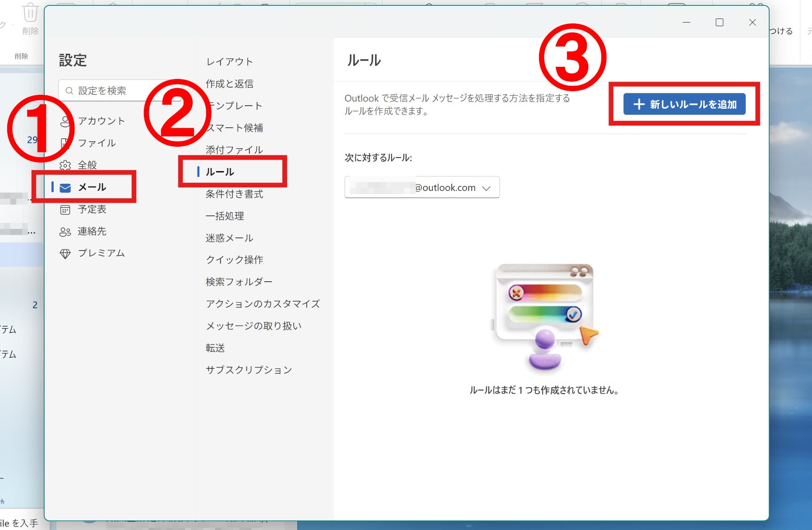Open the 条件付き書式 settings page
Image resolution: width=812 pixels, height=530 pixels.
234,194
